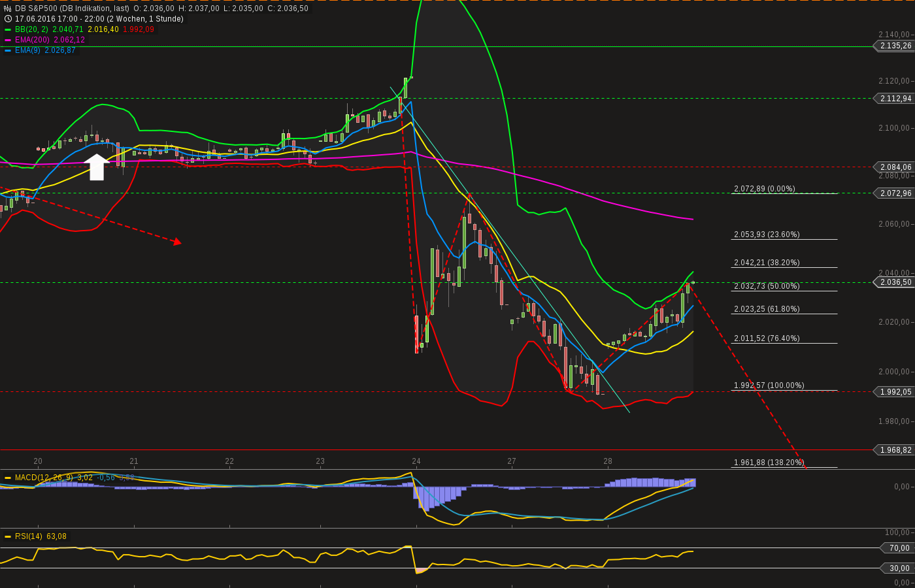
Task: Click Fibonacci label 2.042,21 (38.20%)
Action: tap(767, 263)
